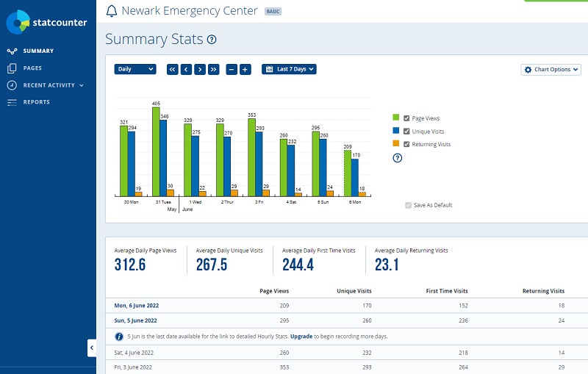Click the notification bell icon
This screenshot has width=588, height=374.
[112, 11]
